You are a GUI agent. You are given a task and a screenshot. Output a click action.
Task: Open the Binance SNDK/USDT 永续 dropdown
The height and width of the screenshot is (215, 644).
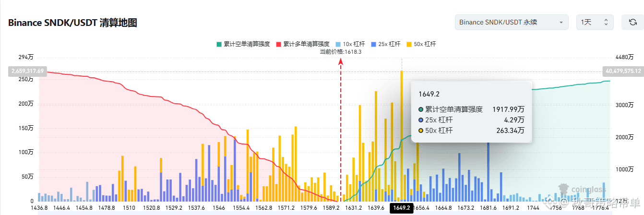coord(512,22)
